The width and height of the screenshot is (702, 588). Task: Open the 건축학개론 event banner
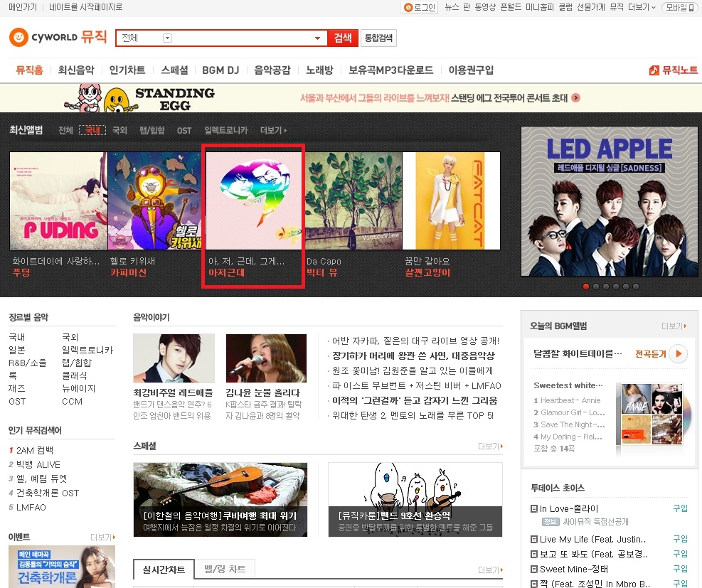(x=62, y=567)
